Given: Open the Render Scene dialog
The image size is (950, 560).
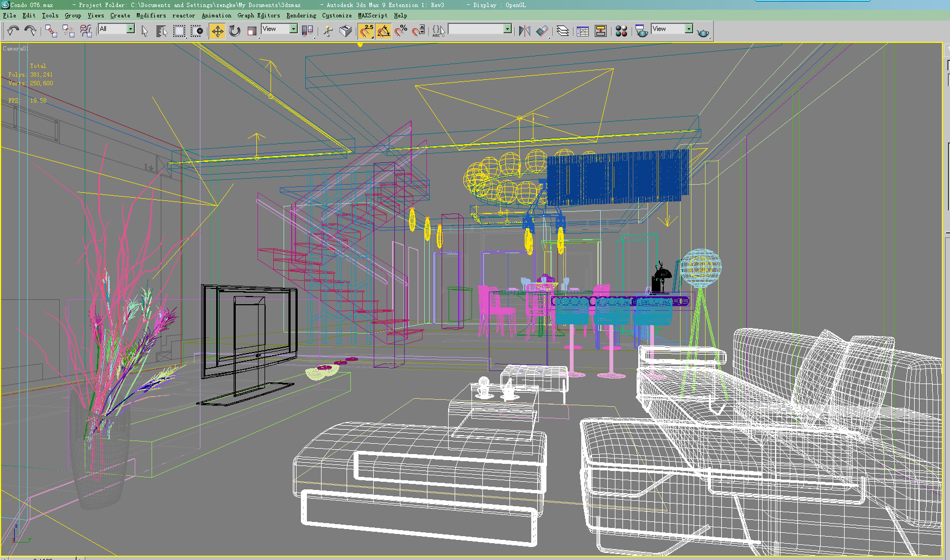Looking at the screenshot, I should [641, 31].
